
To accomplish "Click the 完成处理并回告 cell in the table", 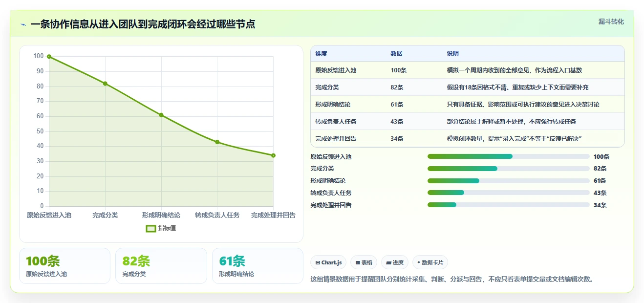I will [x=336, y=139].
